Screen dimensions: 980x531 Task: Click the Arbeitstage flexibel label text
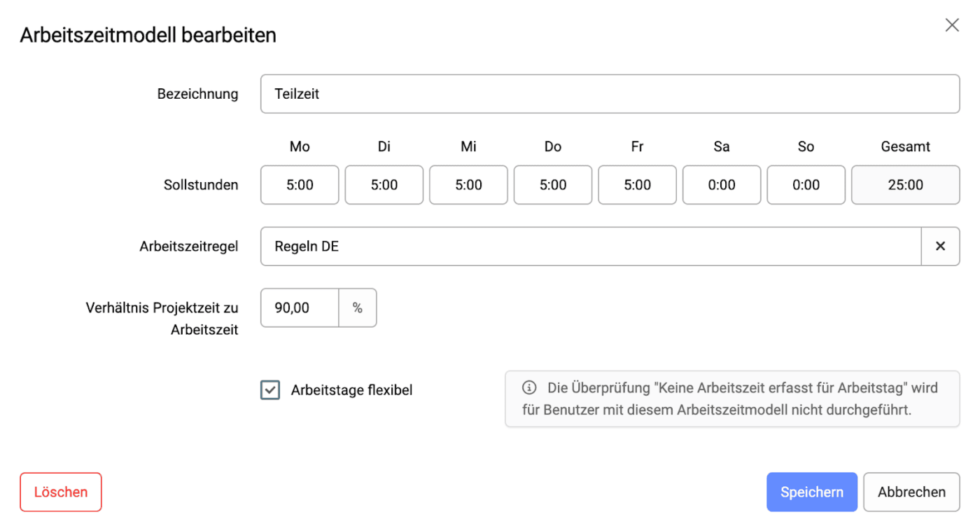[351, 390]
